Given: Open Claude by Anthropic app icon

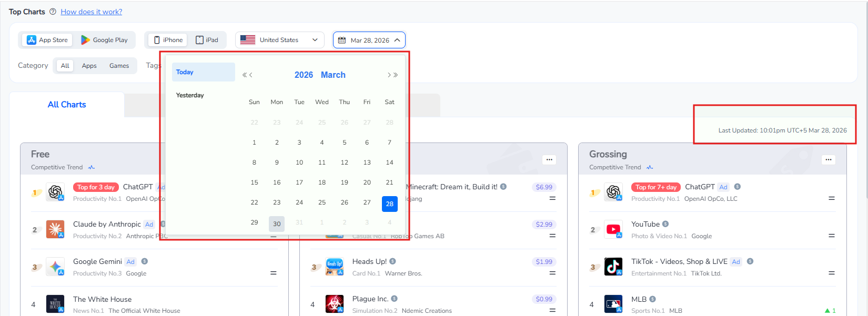Looking at the screenshot, I should [55, 229].
